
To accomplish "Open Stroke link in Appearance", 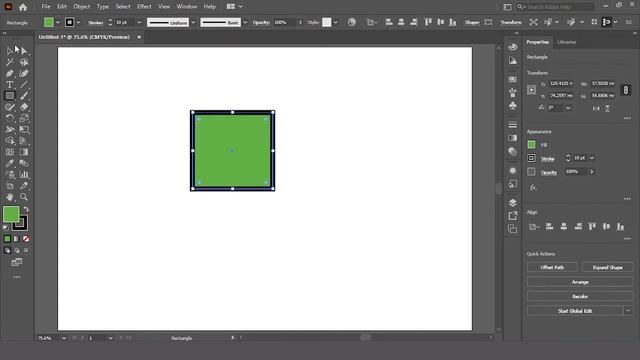I will [x=547, y=158].
